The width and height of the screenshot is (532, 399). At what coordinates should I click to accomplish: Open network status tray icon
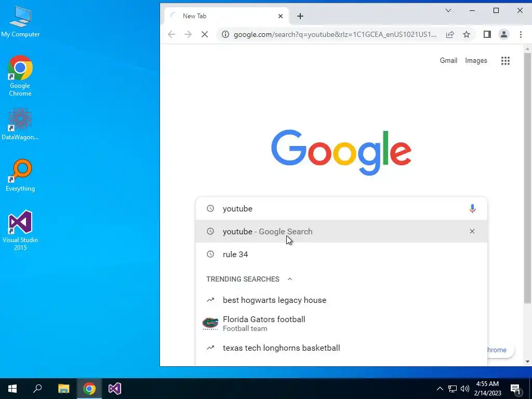[453, 389]
